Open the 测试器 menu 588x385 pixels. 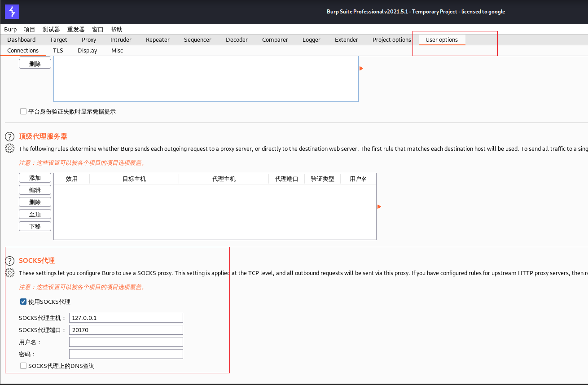point(51,29)
